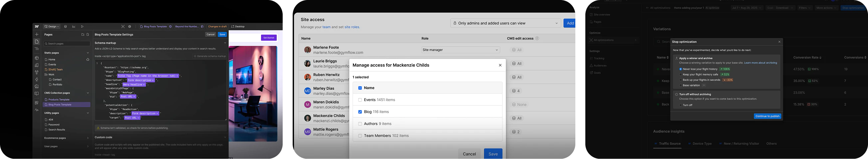This screenshot has width=868, height=159.
Task: Click Continue to publish button
Action: (x=767, y=116)
